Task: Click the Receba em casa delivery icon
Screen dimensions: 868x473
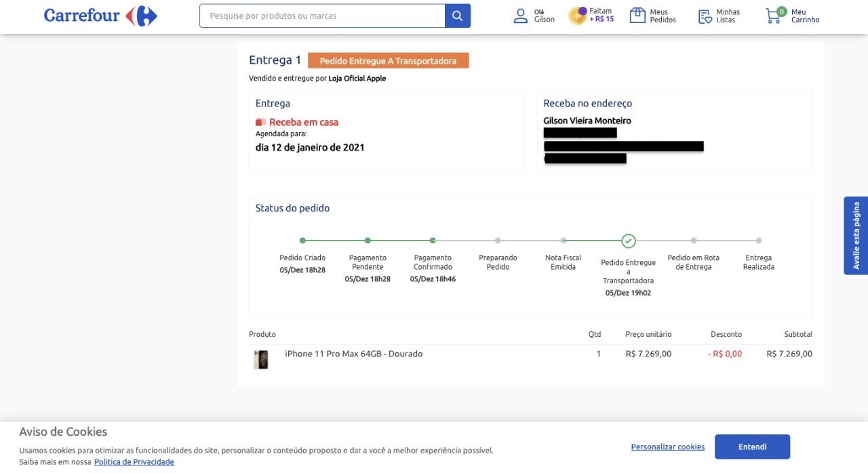Action: [x=260, y=123]
